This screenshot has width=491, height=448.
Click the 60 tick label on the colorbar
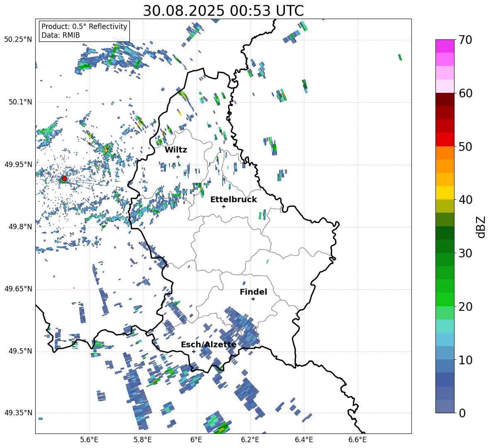[465, 93]
